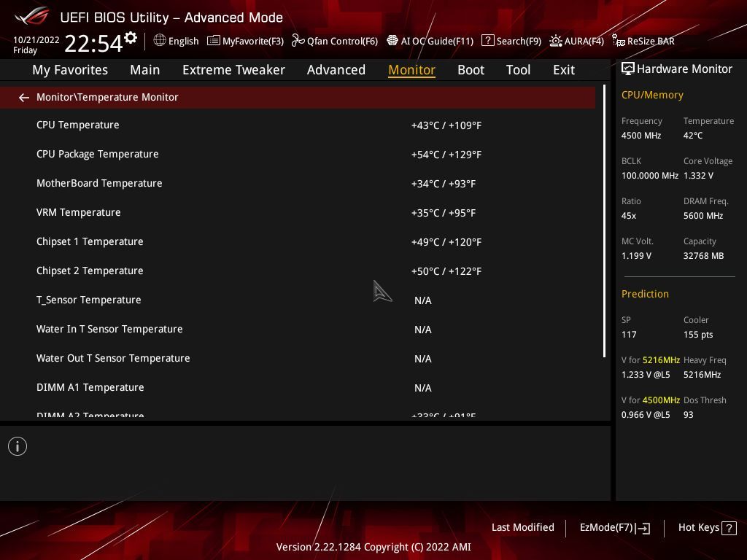Go to the Boot tab
747x560 pixels.
click(x=471, y=70)
